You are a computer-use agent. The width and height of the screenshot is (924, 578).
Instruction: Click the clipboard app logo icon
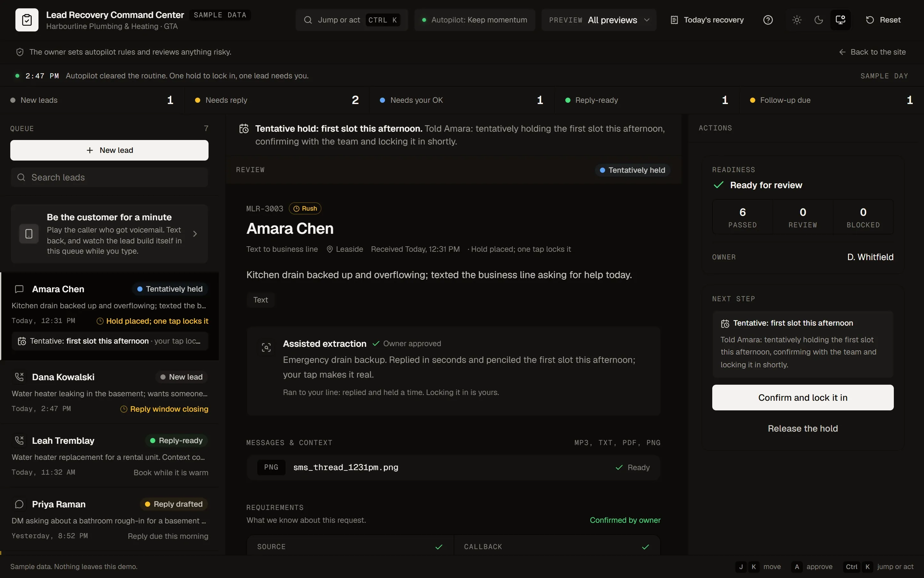point(27,20)
